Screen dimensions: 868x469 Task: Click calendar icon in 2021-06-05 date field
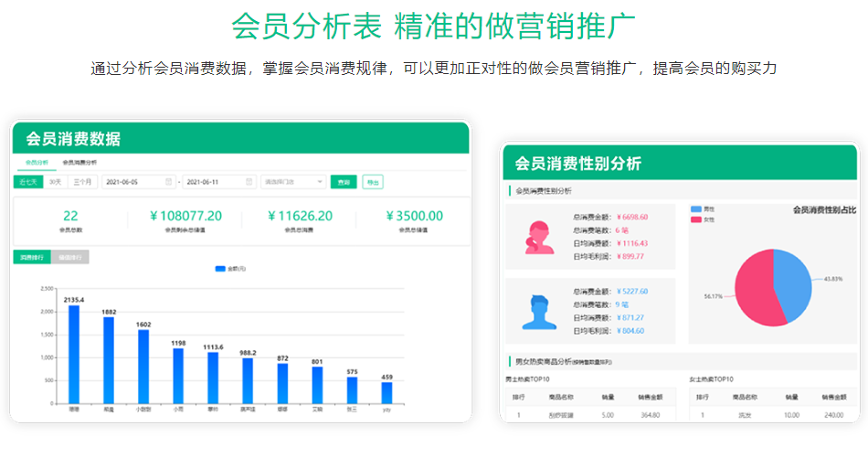click(169, 182)
